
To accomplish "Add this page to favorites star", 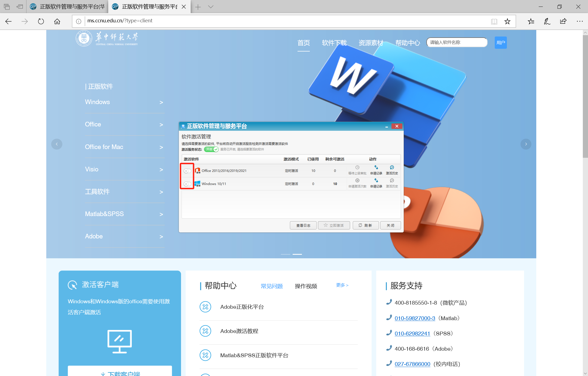I will click(507, 21).
